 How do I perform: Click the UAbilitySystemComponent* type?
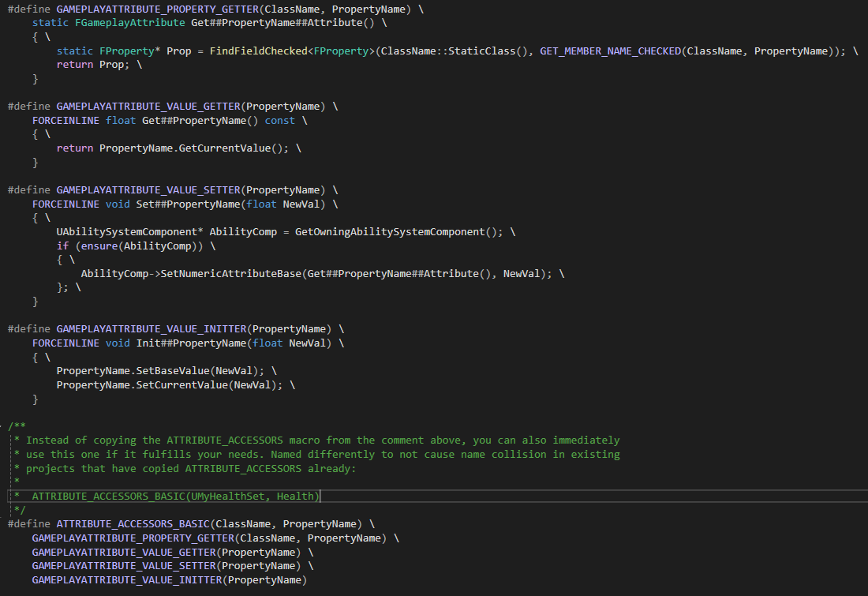click(129, 232)
